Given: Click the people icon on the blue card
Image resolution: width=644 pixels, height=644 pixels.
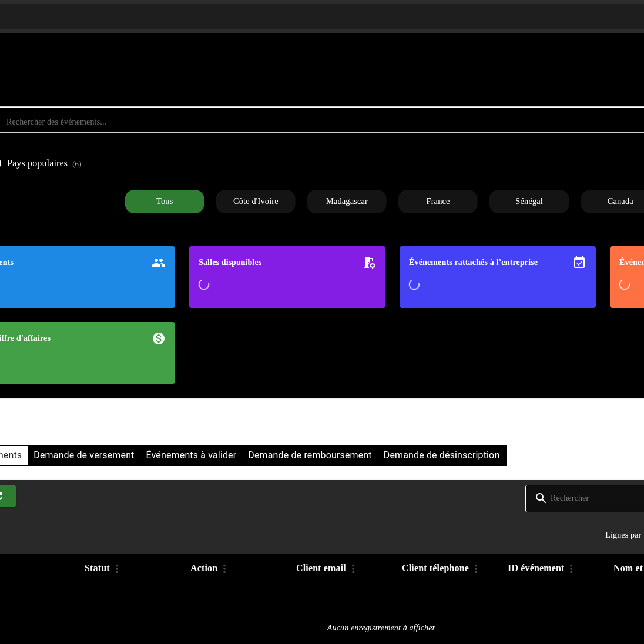Looking at the screenshot, I should (159, 263).
